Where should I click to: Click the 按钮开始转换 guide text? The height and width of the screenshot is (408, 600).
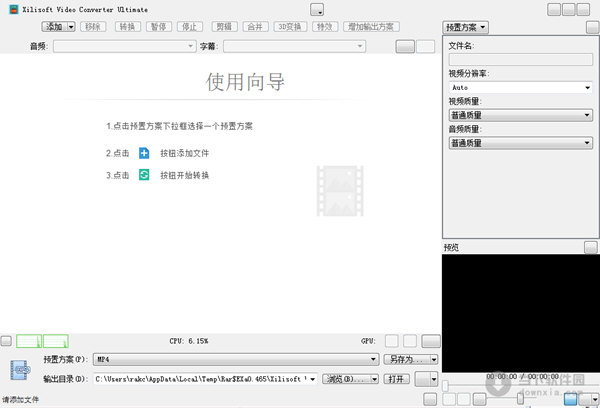pos(184,175)
